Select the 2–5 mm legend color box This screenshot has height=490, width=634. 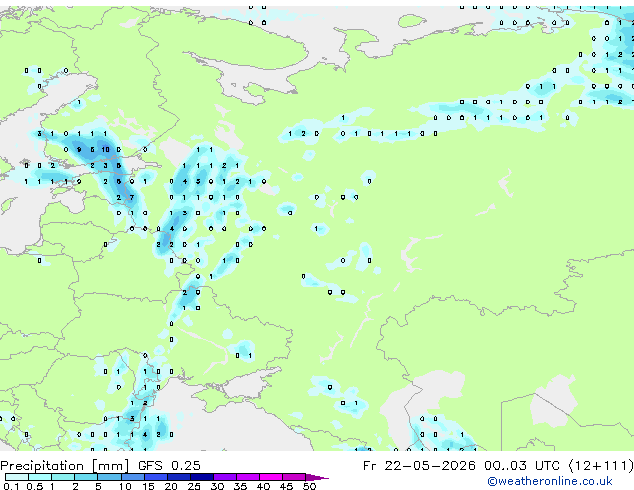pyautogui.click(x=86, y=477)
